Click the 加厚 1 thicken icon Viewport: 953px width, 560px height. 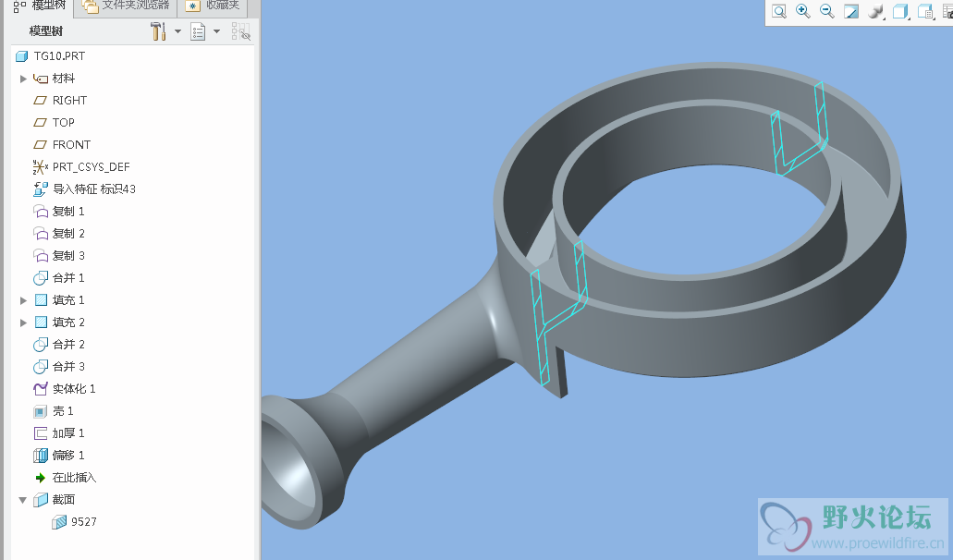point(40,433)
